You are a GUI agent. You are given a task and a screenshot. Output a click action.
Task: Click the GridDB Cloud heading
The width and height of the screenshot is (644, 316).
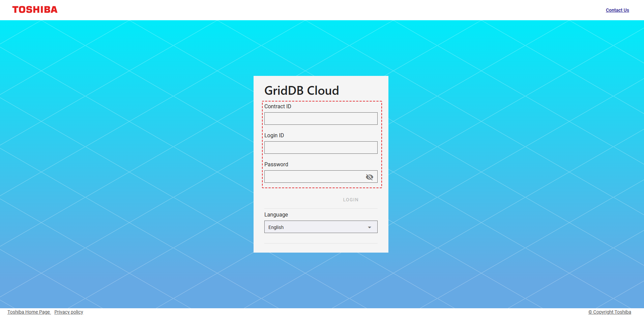[x=301, y=90]
